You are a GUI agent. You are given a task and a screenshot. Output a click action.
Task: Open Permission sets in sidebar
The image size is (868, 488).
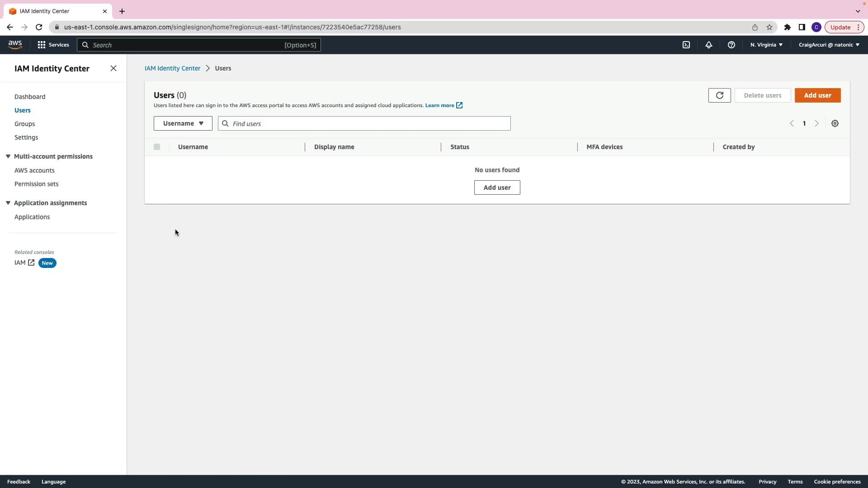36,184
